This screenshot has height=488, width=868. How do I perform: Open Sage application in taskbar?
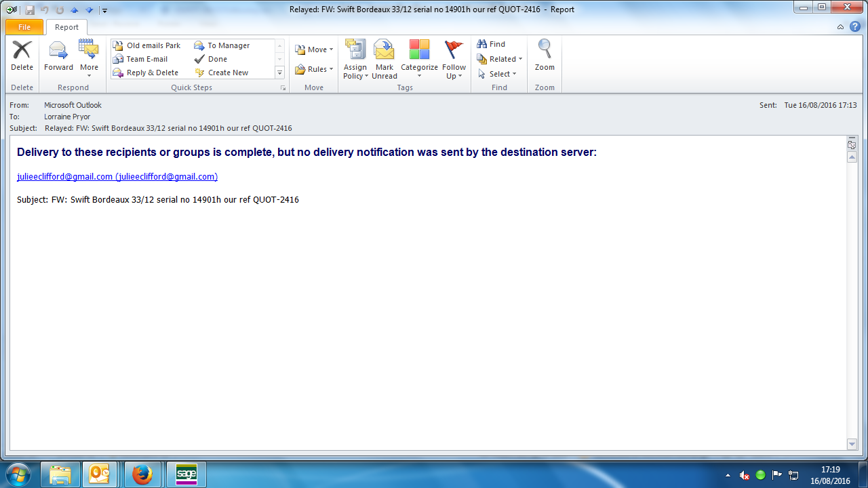pos(186,474)
